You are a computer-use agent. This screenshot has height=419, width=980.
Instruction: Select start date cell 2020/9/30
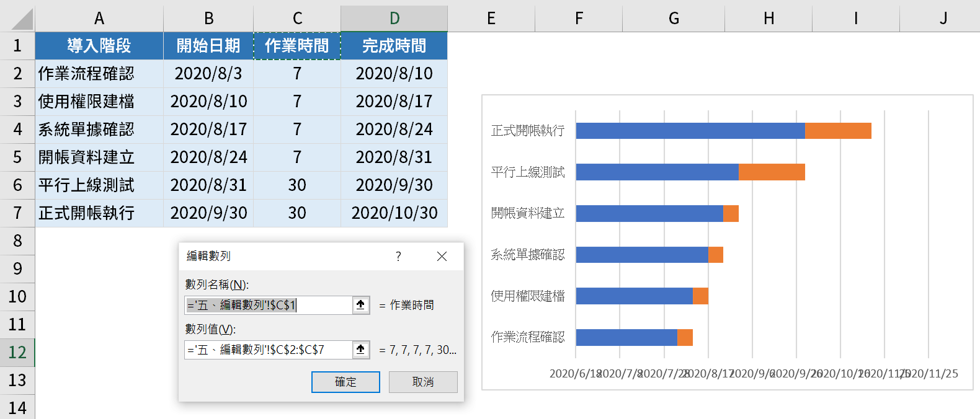point(208,213)
